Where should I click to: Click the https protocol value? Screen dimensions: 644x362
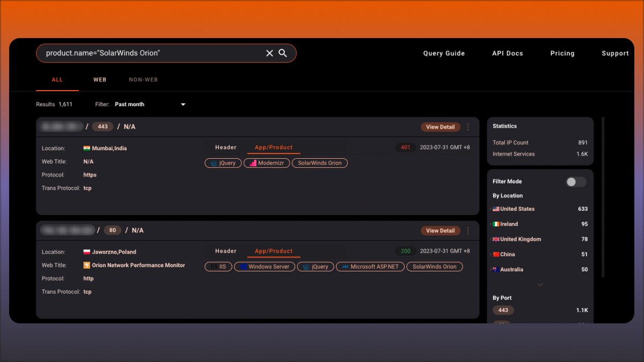coord(90,175)
